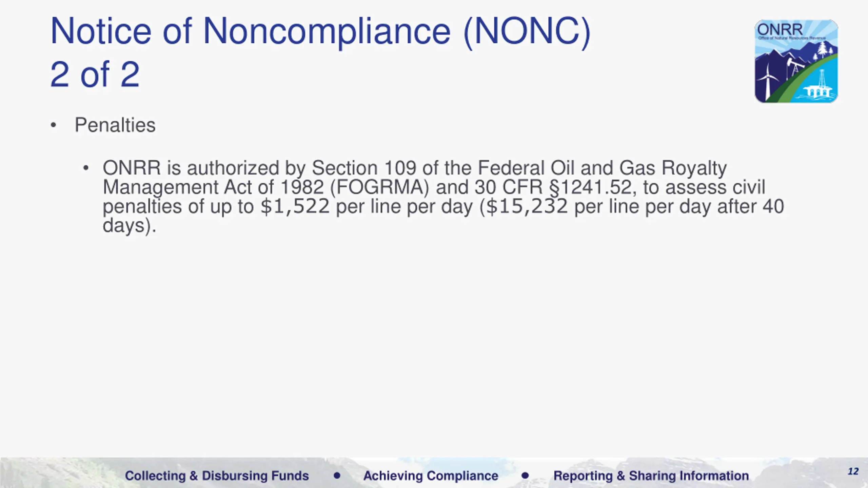Click the oil pumpjack in the ONRR logo

coord(796,69)
